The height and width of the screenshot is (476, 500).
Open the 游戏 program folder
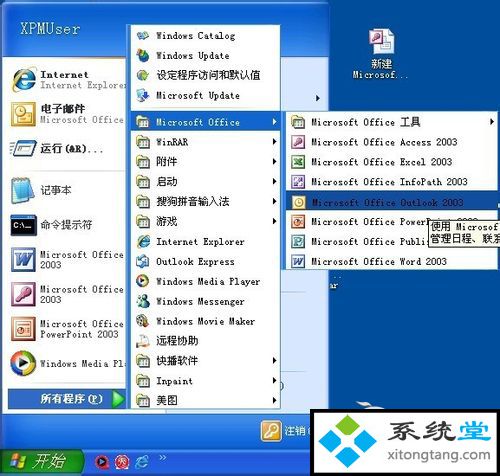coord(205,222)
